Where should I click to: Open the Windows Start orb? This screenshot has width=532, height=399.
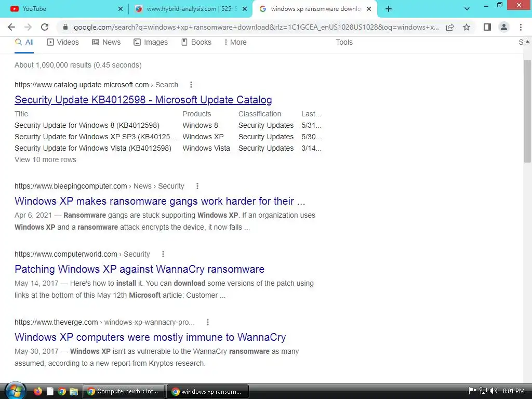pos(16,391)
